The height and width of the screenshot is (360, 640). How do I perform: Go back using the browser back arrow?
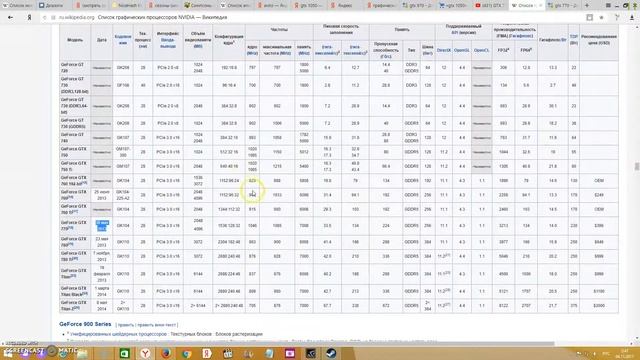click(10, 18)
